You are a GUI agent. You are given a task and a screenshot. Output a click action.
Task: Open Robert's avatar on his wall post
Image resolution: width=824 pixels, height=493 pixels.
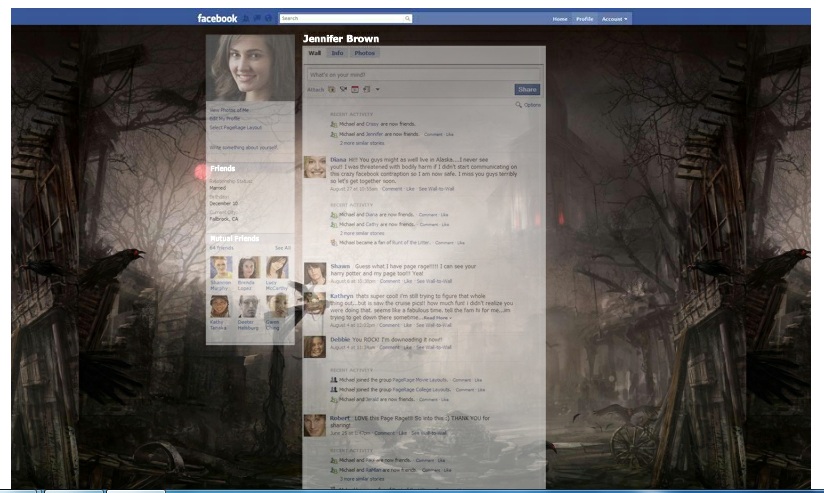[315, 425]
